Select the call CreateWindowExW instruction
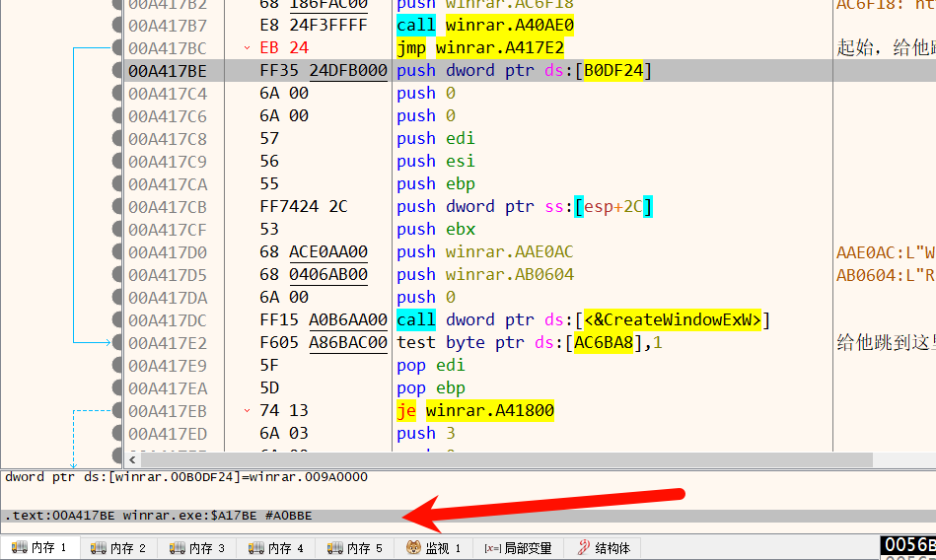The height and width of the screenshot is (560, 936). pyautogui.click(x=582, y=319)
